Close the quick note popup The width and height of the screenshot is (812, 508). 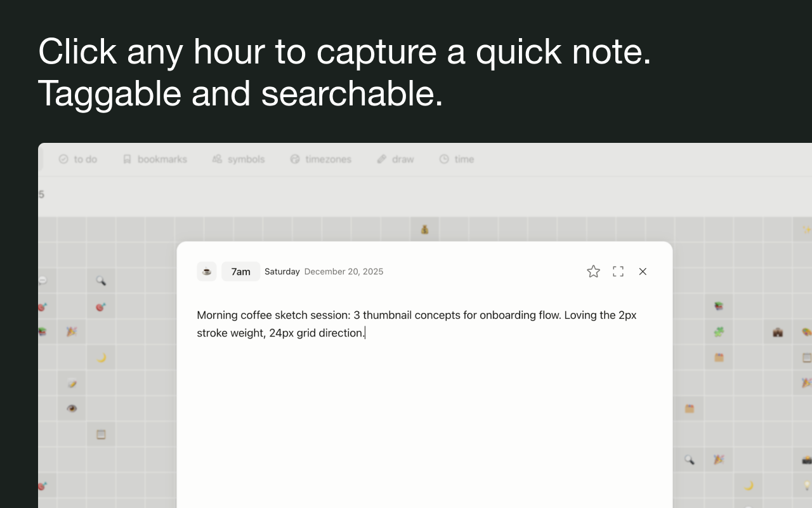[643, 272]
